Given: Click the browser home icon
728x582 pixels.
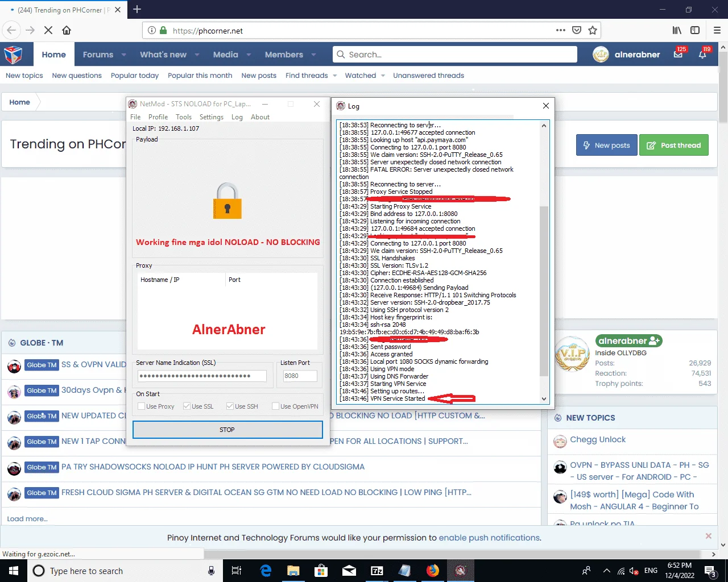Looking at the screenshot, I should click(67, 31).
